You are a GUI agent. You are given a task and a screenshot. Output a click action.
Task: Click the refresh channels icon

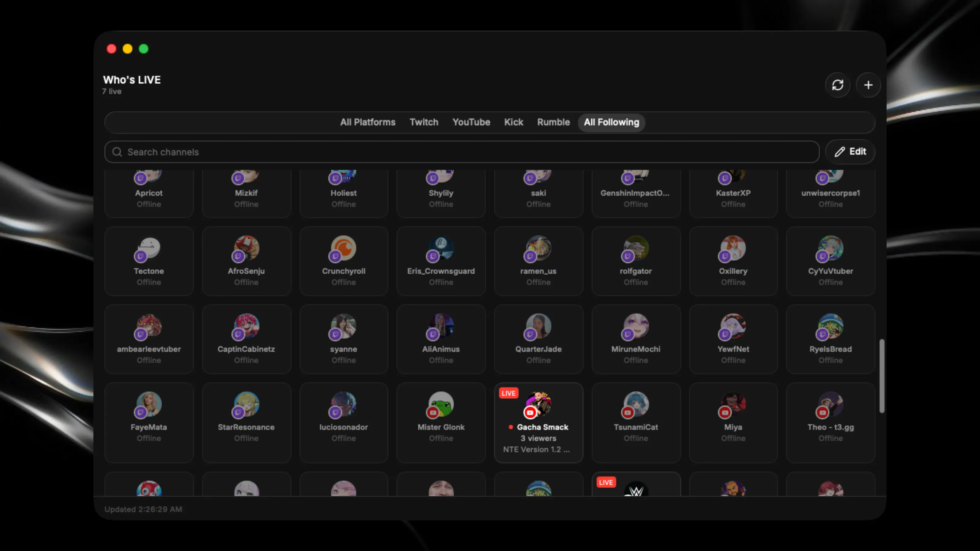click(838, 85)
